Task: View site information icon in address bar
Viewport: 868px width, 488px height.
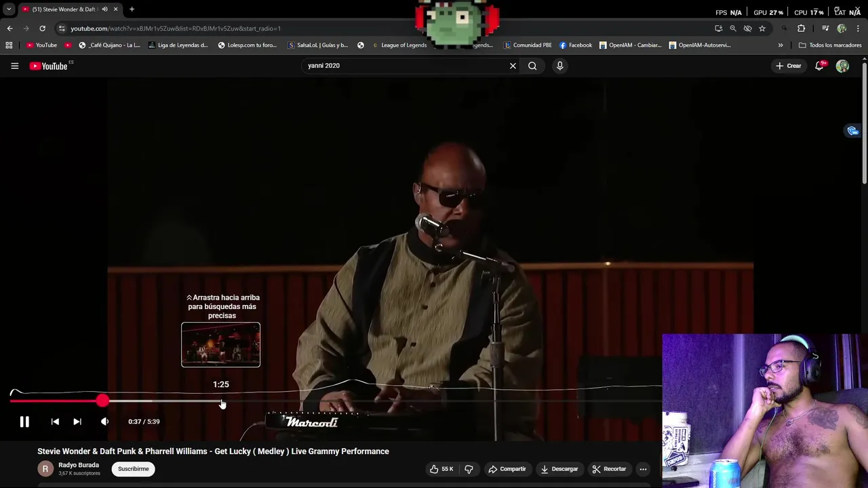Action: point(62,28)
